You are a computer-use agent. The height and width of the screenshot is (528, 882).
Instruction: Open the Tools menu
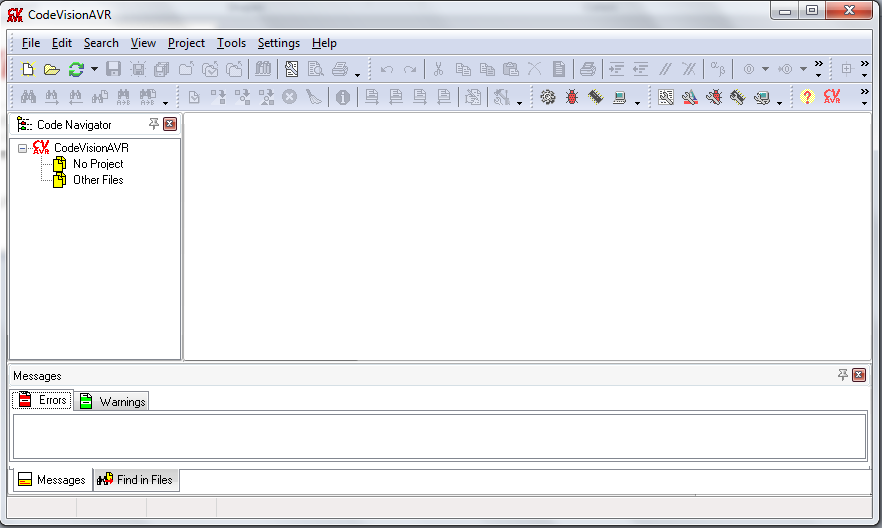coord(231,43)
